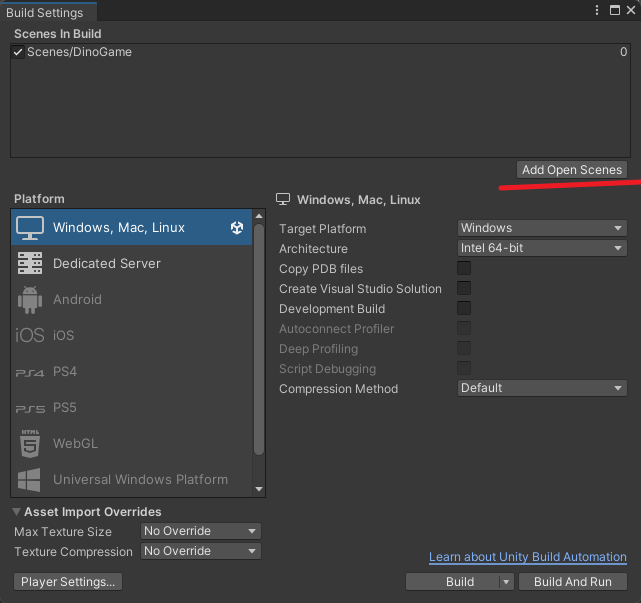This screenshot has height=603, width=641.
Task: Click the Add Open Scenes button
Action: point(572,170)
